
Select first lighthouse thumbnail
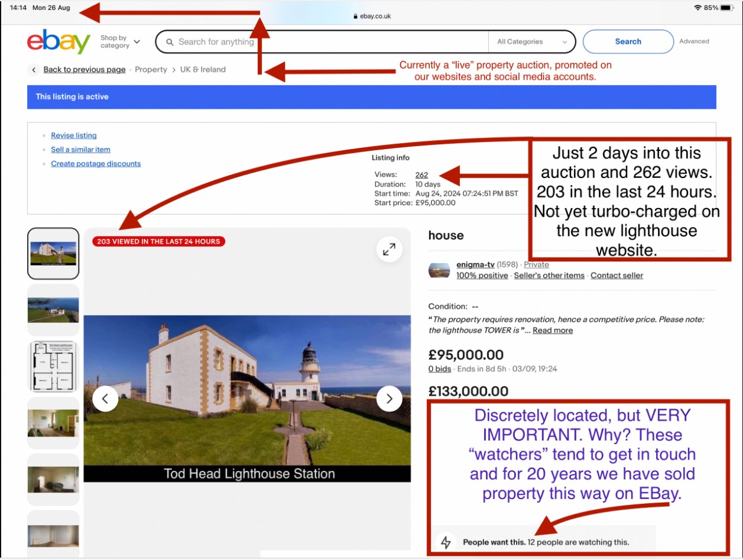click(53, 254)
